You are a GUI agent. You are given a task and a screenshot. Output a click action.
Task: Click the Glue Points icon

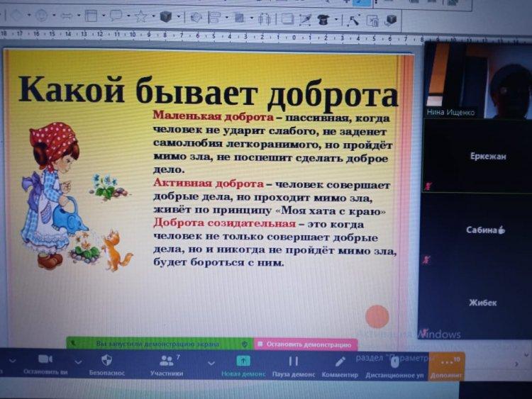tap(372, 21)
